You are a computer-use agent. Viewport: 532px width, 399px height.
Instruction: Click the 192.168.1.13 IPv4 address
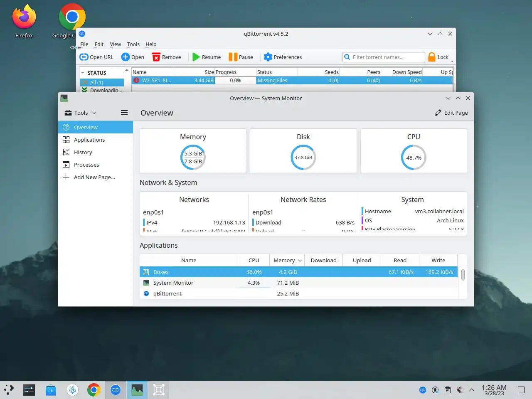click(229, 222)
